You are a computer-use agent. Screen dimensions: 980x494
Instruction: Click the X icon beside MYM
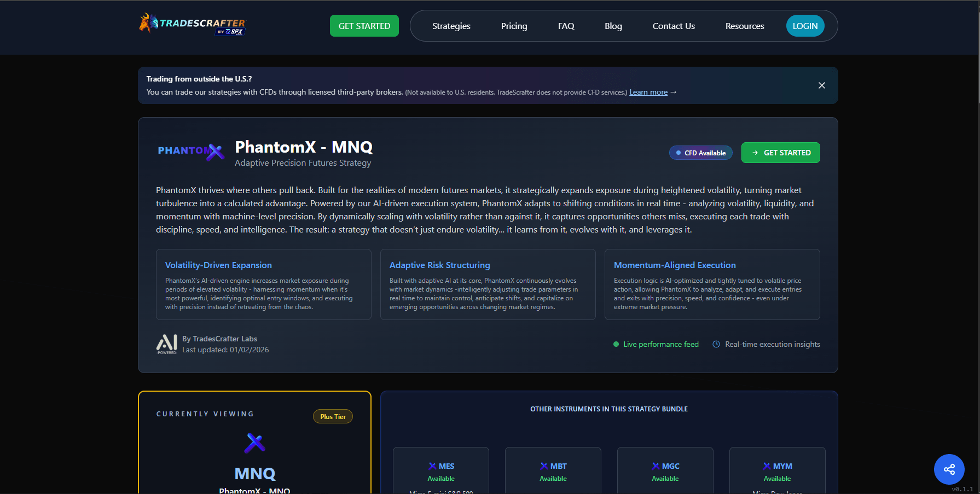click(767, 466)
